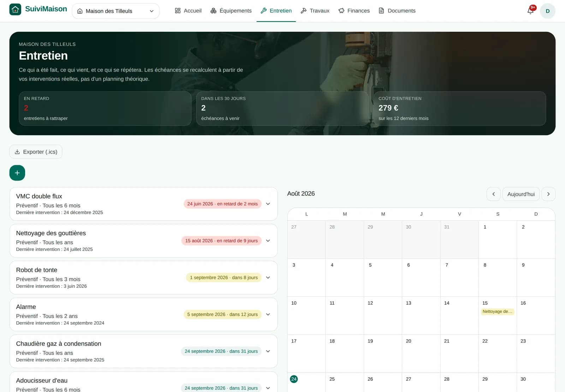565x392 pixels.
Task: Click the VMC double flux title
Action: point(39,196)
